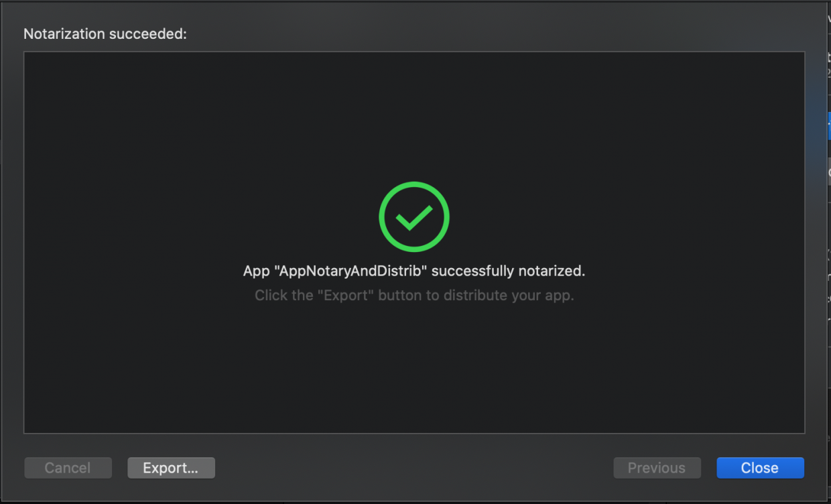Screen dimensions: 831x504
Task: Abort the flow with Cancel control
Action: point(68,467)
